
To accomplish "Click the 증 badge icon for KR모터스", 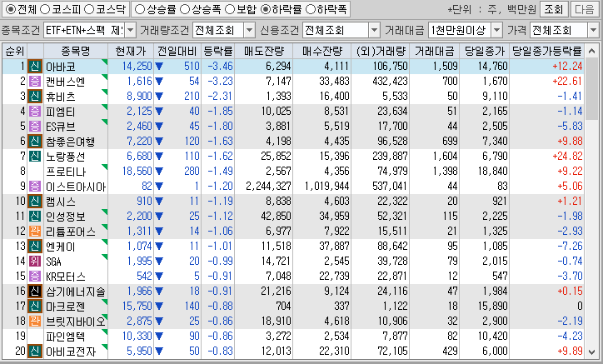I will pyautogui.click(x=35, y=277).
